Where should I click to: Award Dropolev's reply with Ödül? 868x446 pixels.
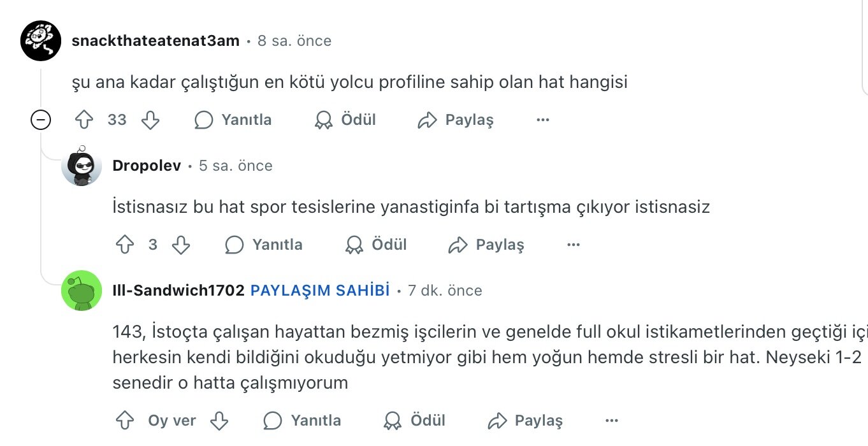[x=376, y=245]
